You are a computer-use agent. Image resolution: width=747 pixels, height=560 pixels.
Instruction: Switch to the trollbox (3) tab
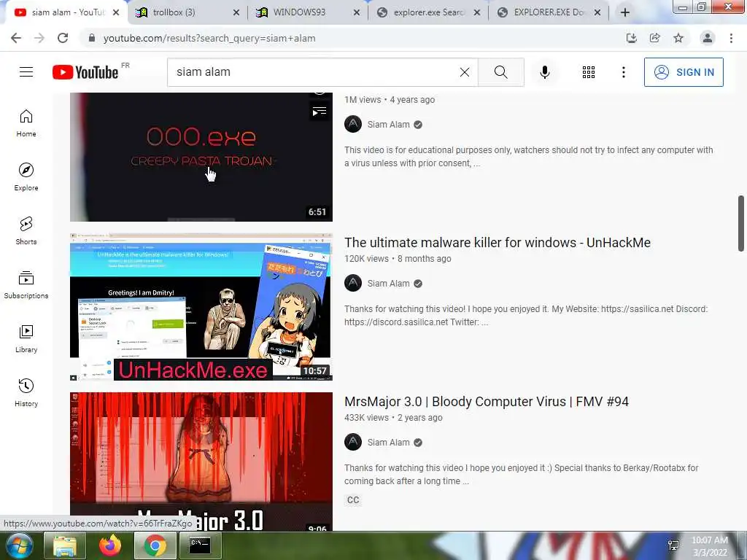(x=187, y=12)
